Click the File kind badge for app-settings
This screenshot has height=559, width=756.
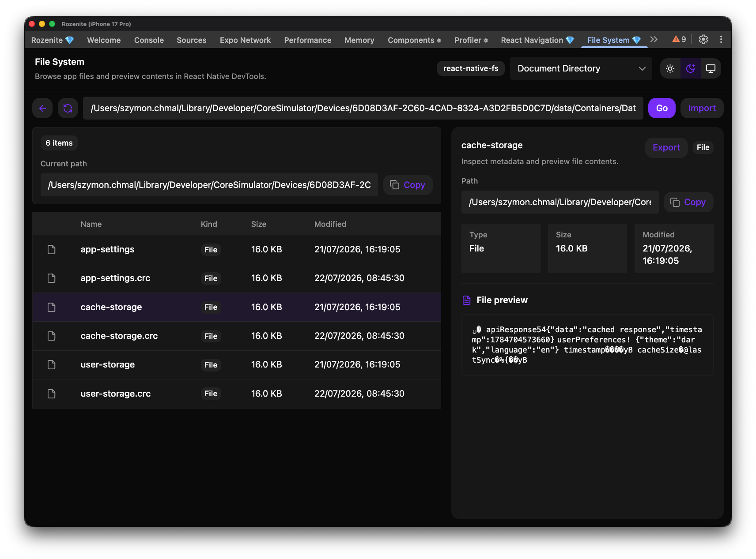211,250
